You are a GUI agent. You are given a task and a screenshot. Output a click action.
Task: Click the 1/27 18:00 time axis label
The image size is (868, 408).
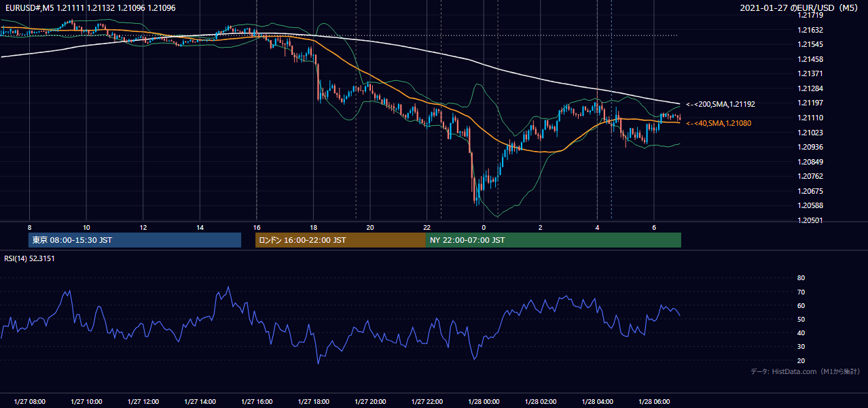[x=313, y=401]
